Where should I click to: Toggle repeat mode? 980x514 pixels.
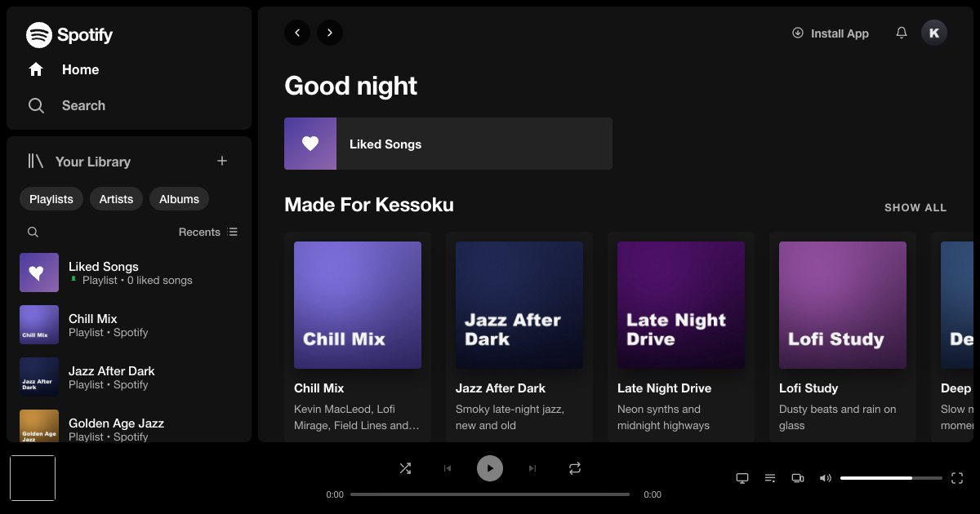pos(575,468)
